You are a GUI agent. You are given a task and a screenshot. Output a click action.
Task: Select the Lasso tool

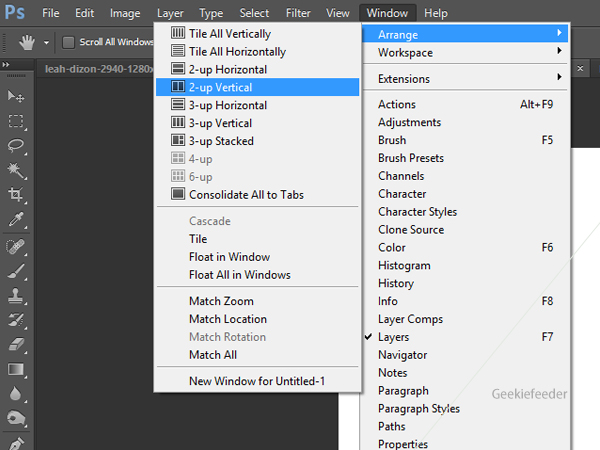(16, 146)
